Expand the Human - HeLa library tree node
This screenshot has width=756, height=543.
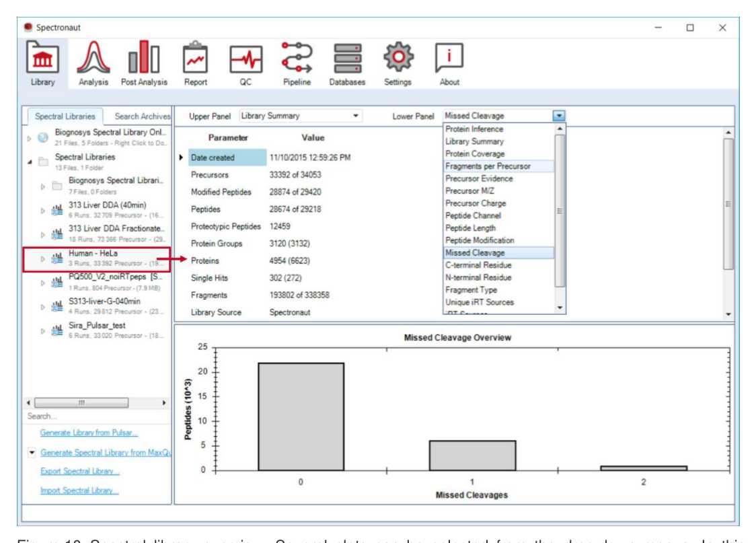click(x=42, y=259)
